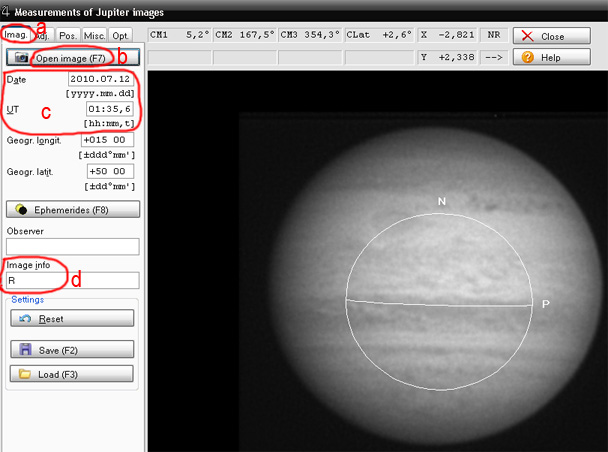The image size is (608, 452).
Task: Open Help with the question mark button
Action: (552, 57)
